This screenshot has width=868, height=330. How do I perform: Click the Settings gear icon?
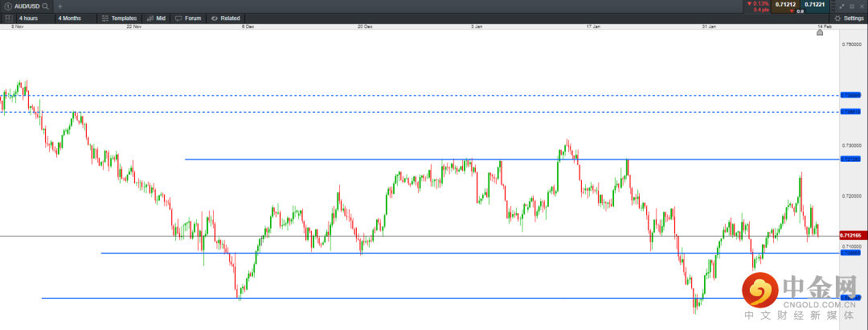click(x=837, y=18)
